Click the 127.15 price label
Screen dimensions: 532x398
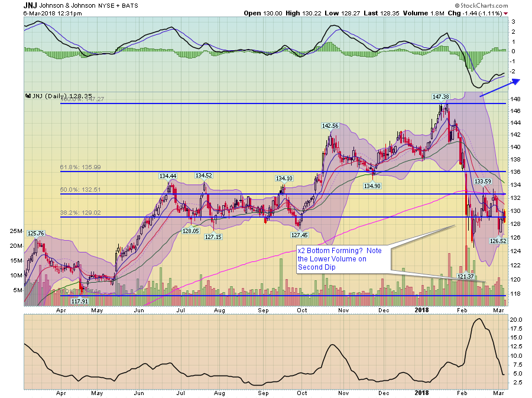[x=213, y=237]
